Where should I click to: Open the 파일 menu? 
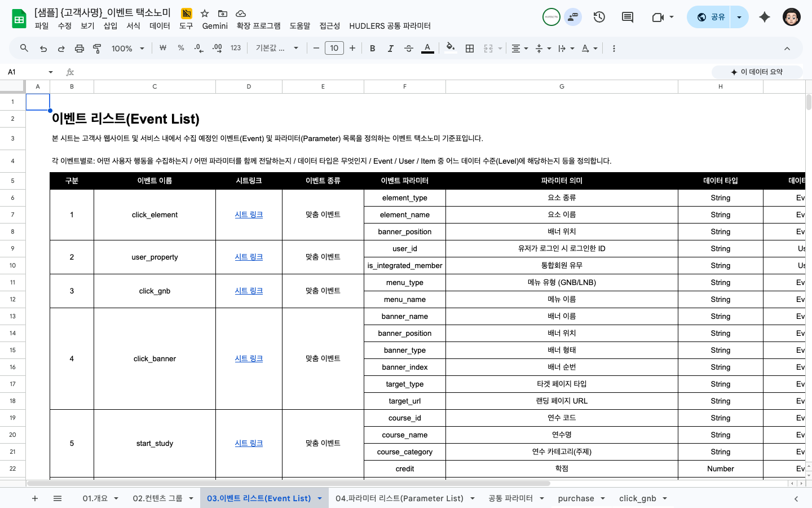[x=42, y=26]
